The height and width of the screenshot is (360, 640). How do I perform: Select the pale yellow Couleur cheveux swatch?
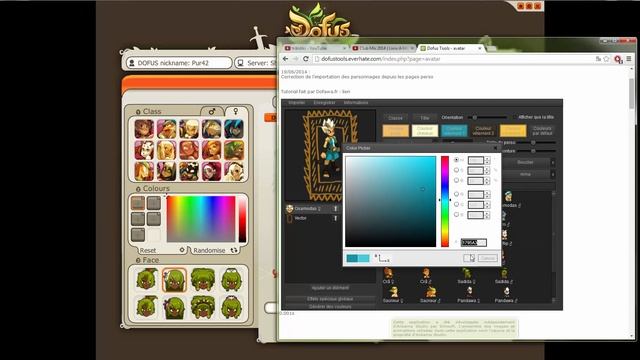[x=425, y=131]
